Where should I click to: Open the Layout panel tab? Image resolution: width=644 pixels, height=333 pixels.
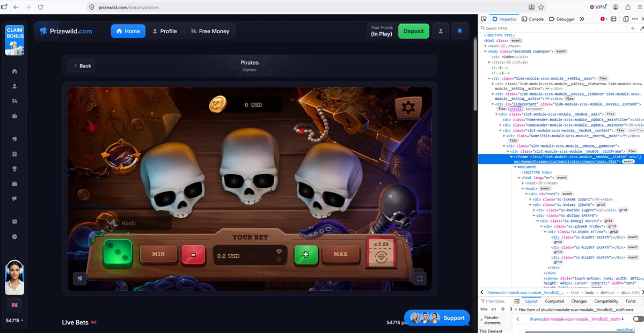531,301
